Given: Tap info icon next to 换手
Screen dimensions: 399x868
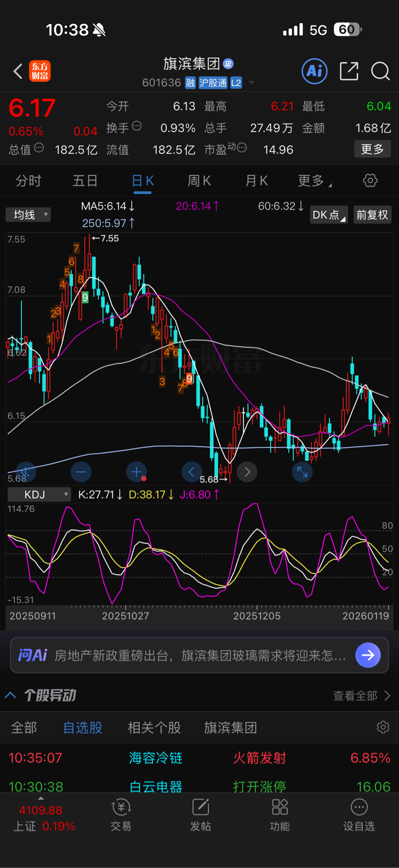Looking at the screenshot, I should [137, 125].
